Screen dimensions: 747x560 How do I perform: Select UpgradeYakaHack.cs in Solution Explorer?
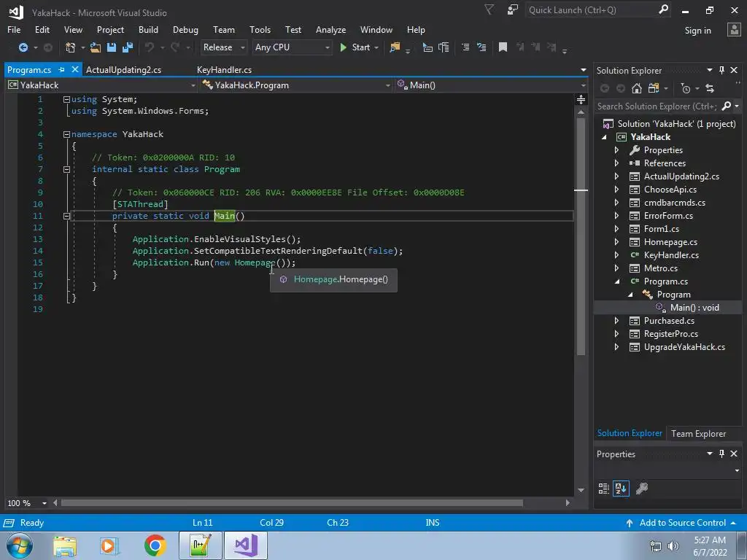tap(684, 347)
